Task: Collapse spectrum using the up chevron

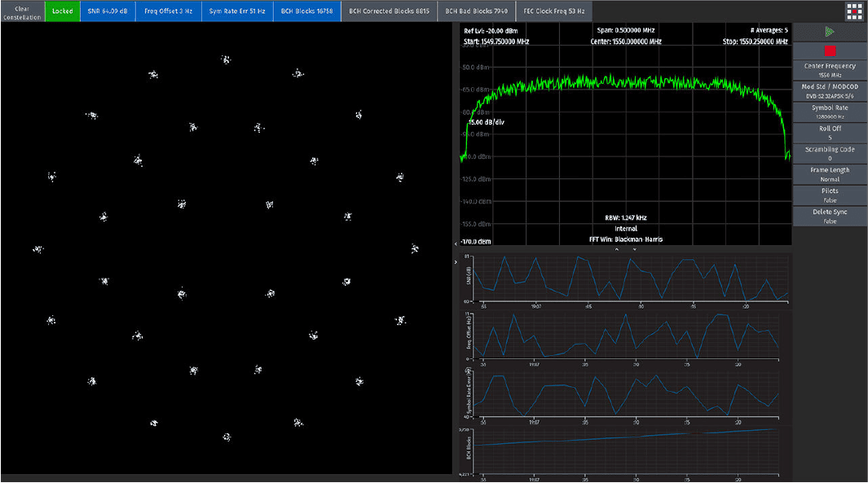Action: click(x=617, y=249)
